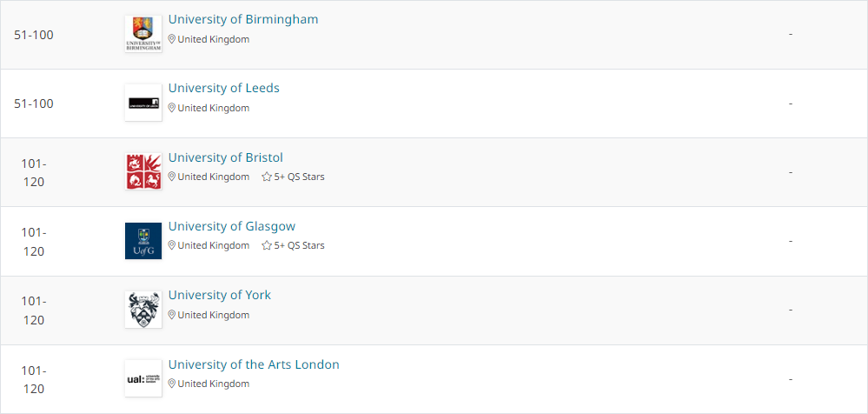Open the University of Bristol link
This screenshot has height=414, width=868.
tap(225, 157)
